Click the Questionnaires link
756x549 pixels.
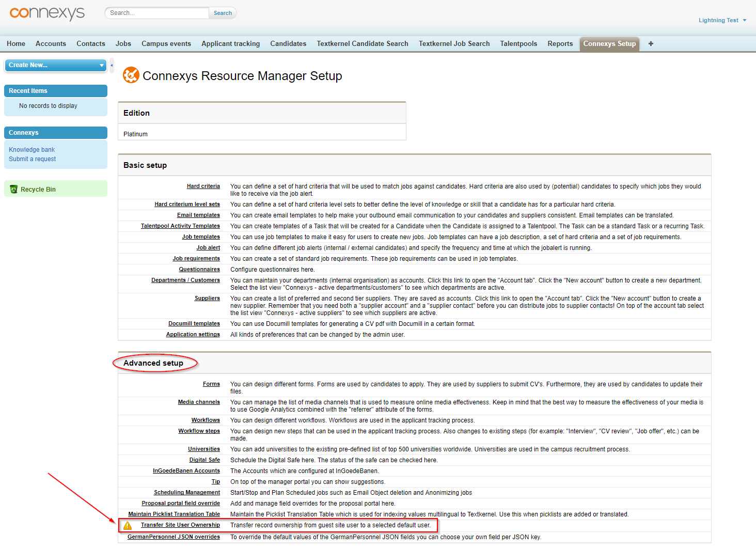(x=199, y=270)
